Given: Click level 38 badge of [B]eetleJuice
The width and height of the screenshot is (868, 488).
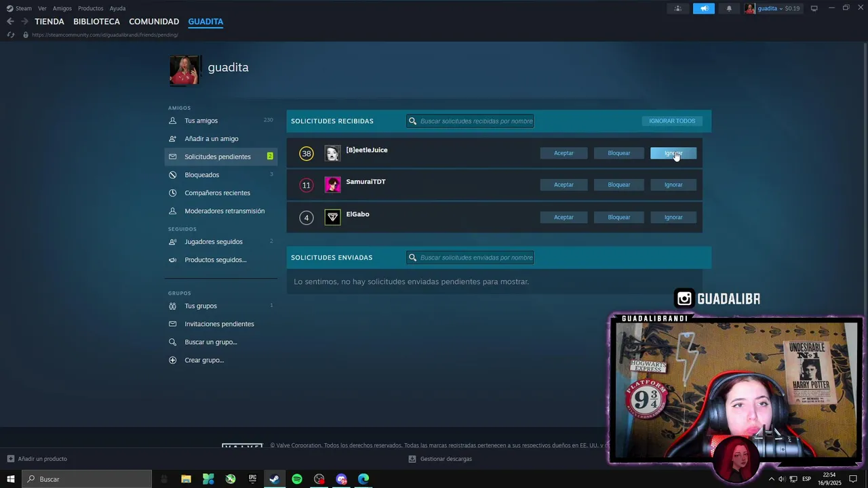Looking at the screenshot, I should pos(307,153).
